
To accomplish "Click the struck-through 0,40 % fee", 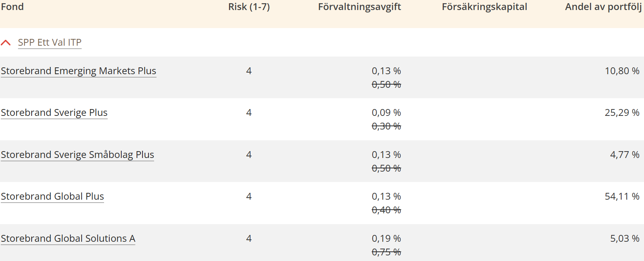I will pos(386,210).
